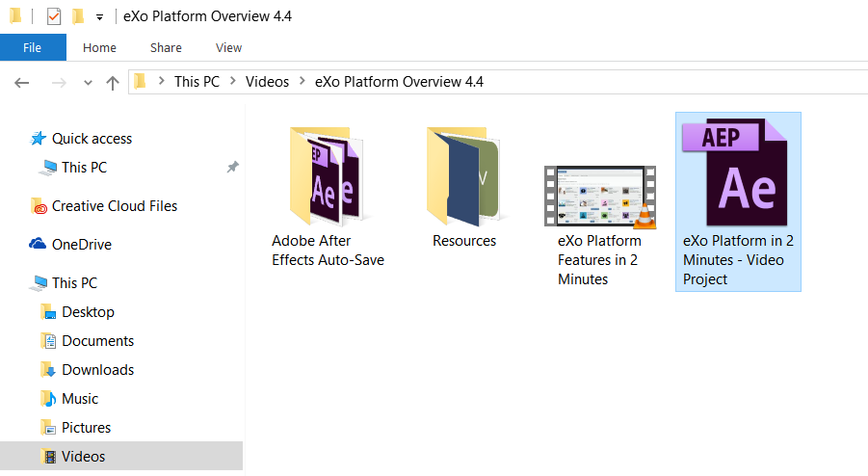The image size is (868, 476).
Task: Click the Desktop folder icon in sidebar
Action: 48,312
